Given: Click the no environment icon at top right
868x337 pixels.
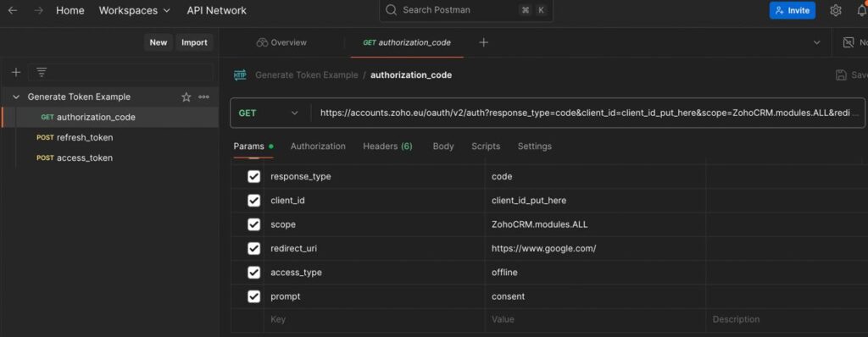Looking at the screenshot, I should click(848, 42).
